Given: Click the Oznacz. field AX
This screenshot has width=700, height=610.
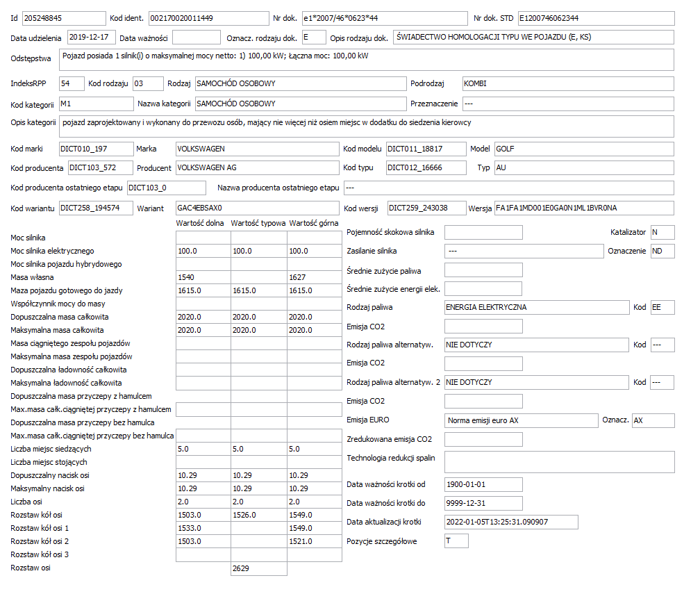Looking at the screenshot, I should pyautogui.click(x=653, y=420).
